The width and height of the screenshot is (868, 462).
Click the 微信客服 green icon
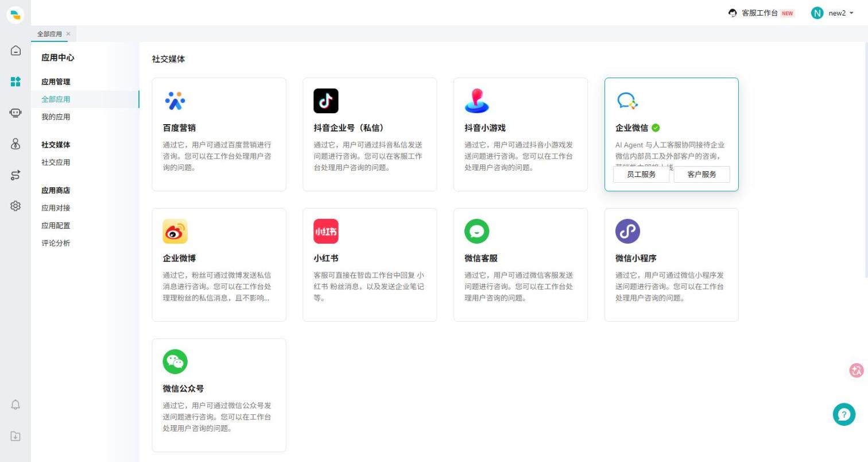[477, 231]
